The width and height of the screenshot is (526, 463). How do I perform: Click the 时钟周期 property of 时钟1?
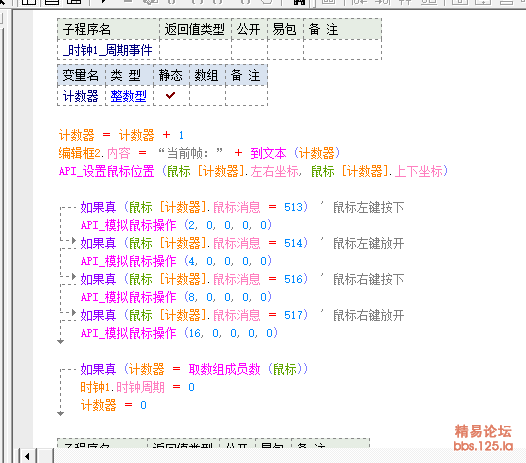pyautogui.click(x=140, y=387)
